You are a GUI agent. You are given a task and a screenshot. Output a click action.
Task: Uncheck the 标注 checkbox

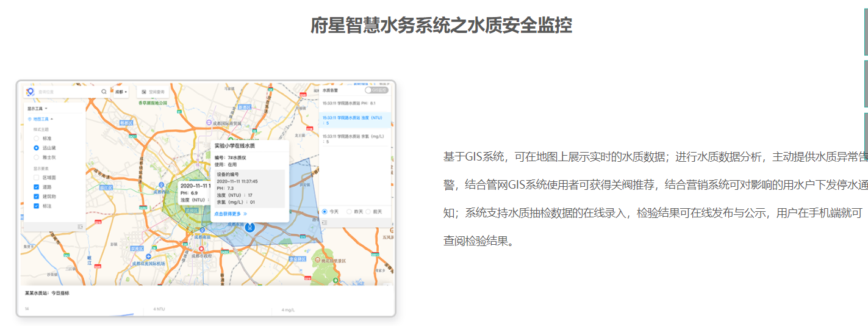[x=37, y=206]
